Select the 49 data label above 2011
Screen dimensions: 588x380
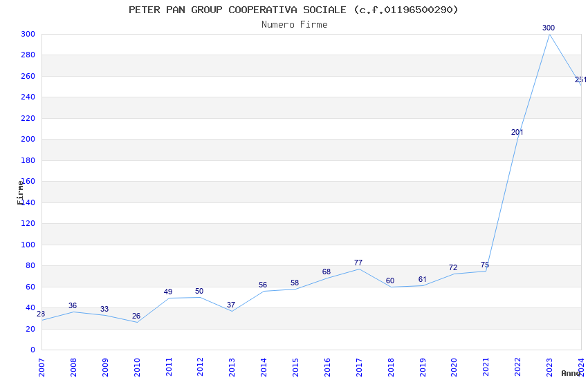168,292
